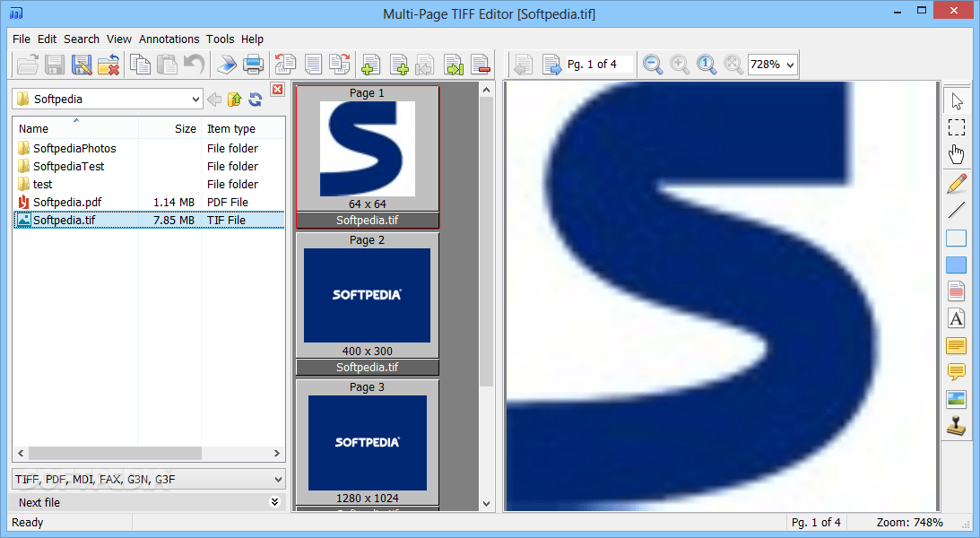Open the Help menu

[252, 39]
